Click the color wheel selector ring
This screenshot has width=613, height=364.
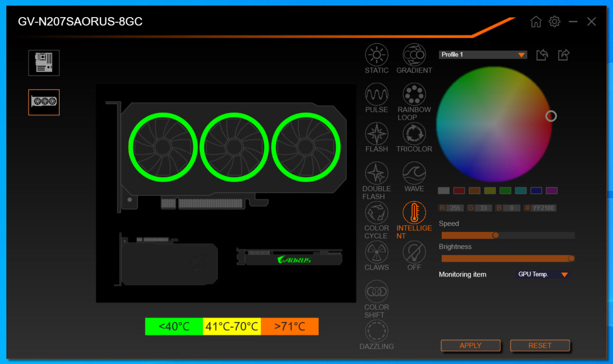coord(551,116)
